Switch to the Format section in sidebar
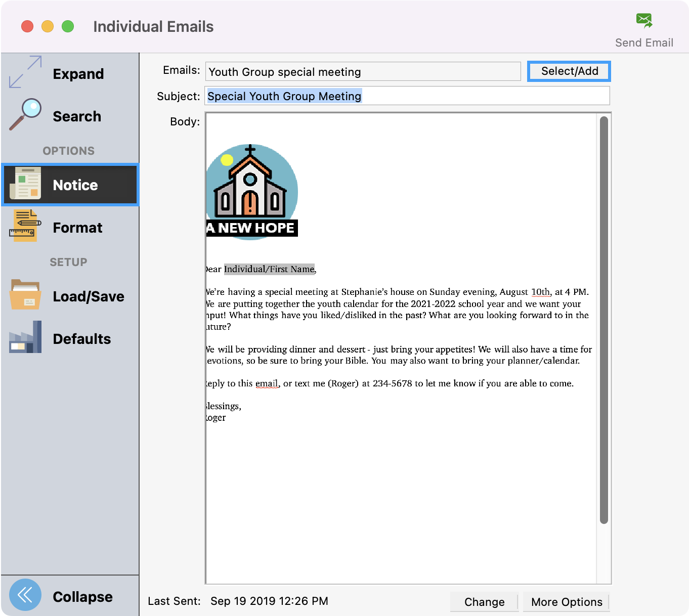The width and height of the screenshot is (689, 616). (77, 227)
